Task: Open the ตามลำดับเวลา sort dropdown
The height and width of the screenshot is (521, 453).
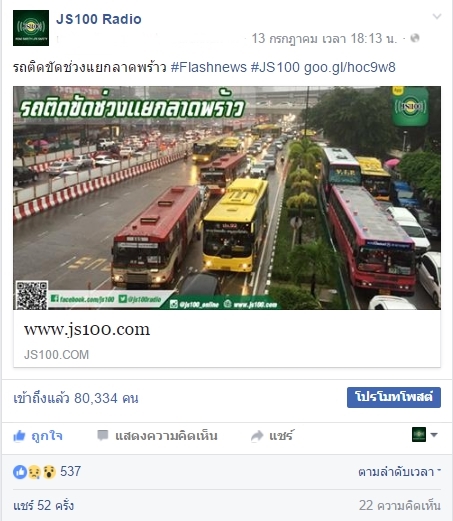Action: tap(399, 472)
